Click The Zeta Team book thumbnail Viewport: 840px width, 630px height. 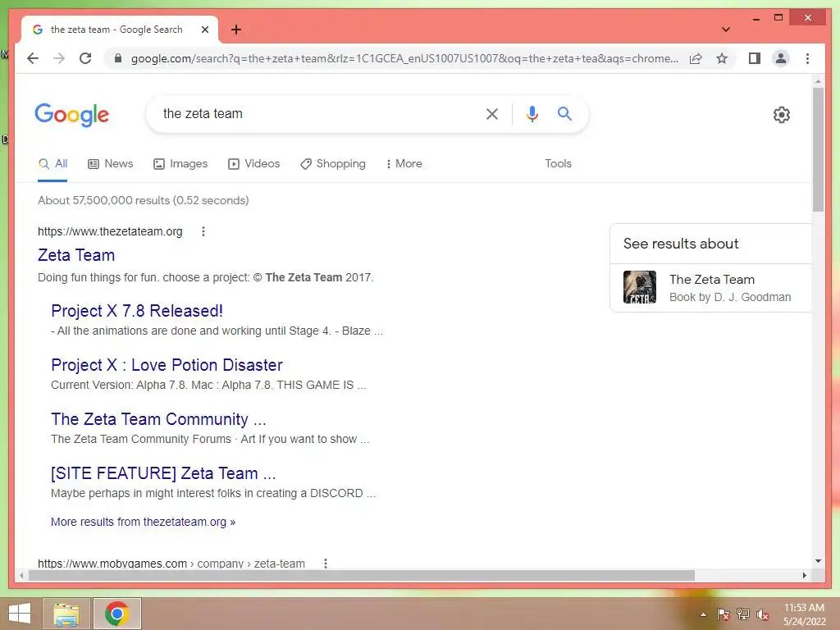[640, 287]
